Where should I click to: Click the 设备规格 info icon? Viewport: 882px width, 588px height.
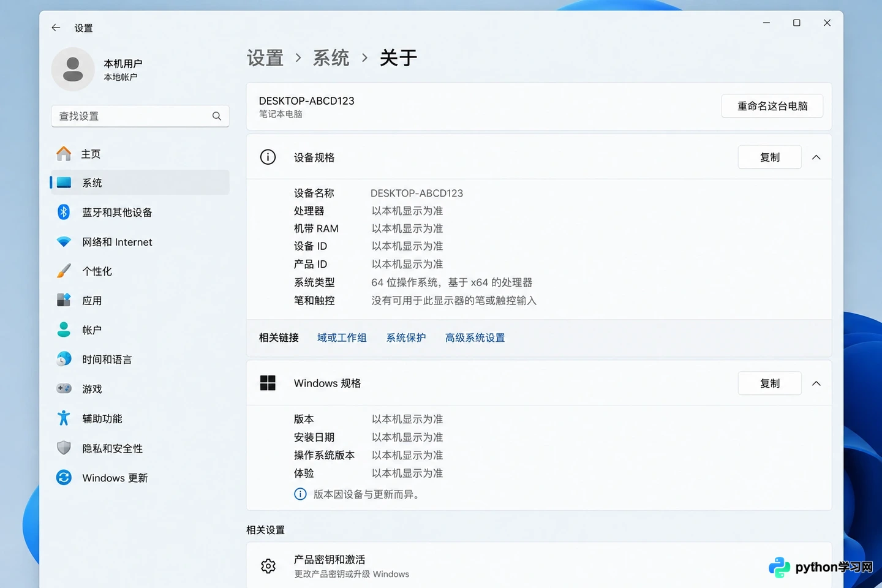[x=268, y=157]
